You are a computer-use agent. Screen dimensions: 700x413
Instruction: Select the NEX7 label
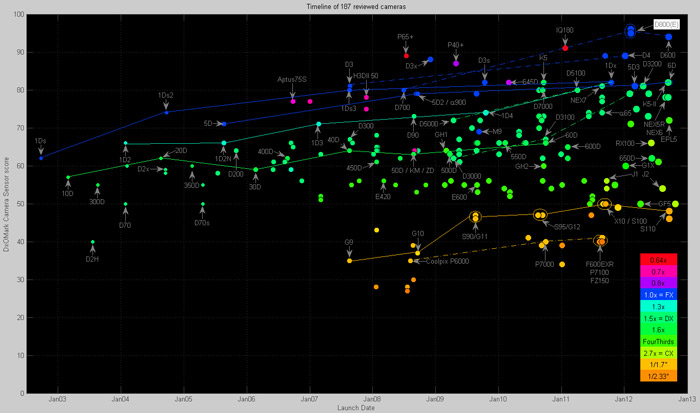578,100
